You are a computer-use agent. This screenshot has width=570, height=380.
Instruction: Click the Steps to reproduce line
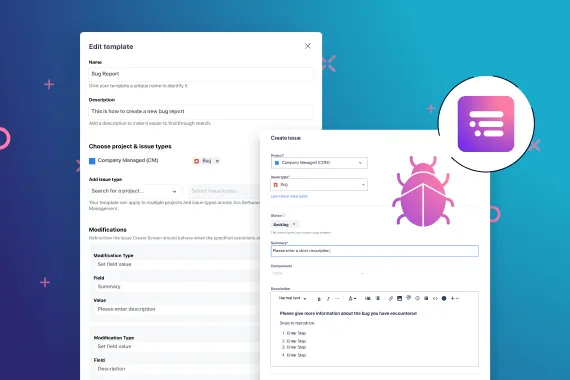pyautogui.click(x=297, y=323)
